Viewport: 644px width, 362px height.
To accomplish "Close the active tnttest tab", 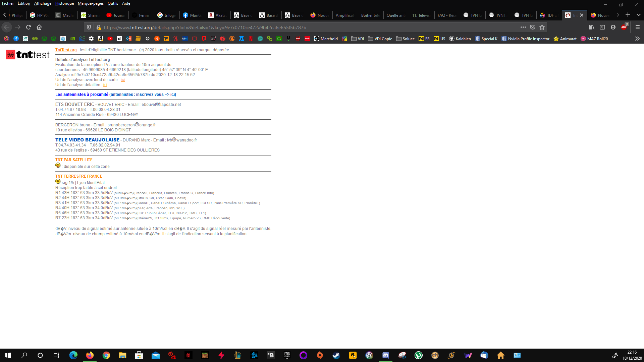I will (582, 15).
